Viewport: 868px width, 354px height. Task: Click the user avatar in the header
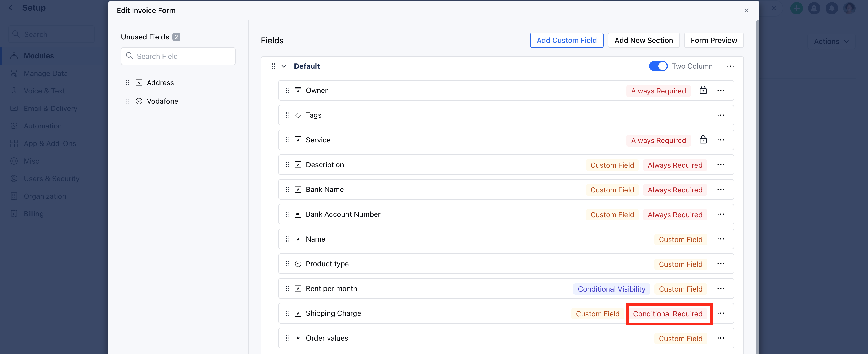849,8
